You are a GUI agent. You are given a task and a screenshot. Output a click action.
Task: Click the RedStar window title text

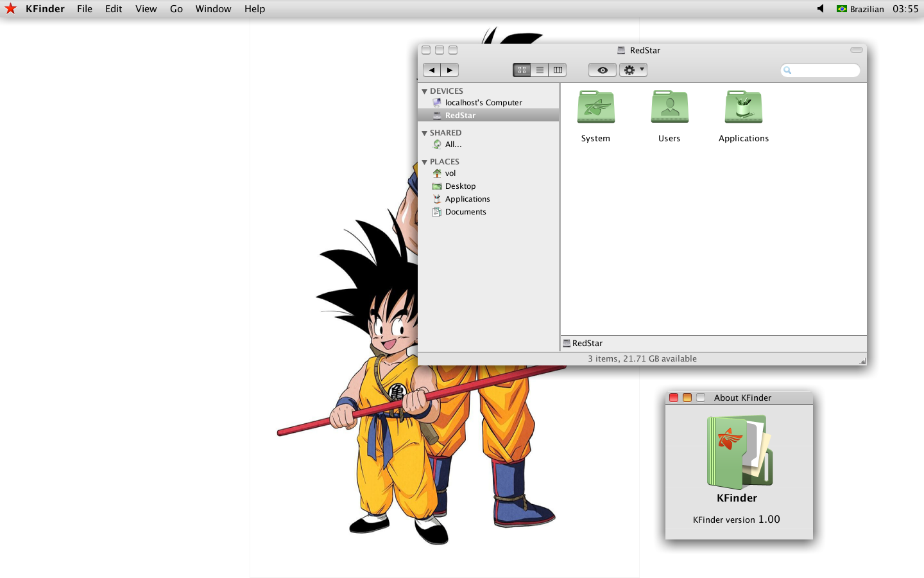(x=645, y=51)
